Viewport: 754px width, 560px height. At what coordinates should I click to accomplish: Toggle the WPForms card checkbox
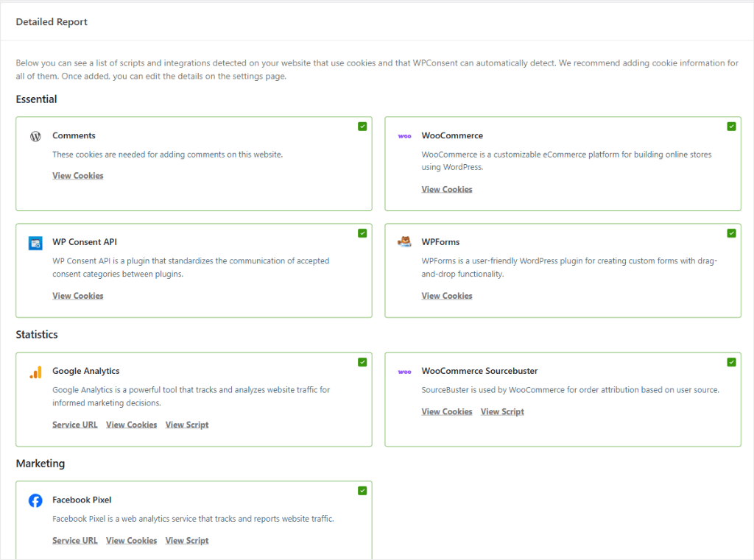point(731,233)
